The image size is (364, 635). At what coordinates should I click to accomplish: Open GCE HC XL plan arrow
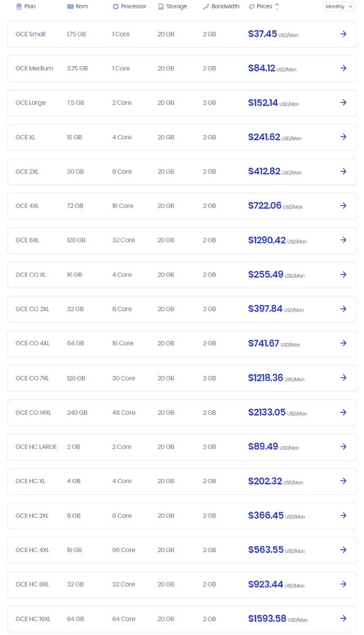tap(343, 481)
